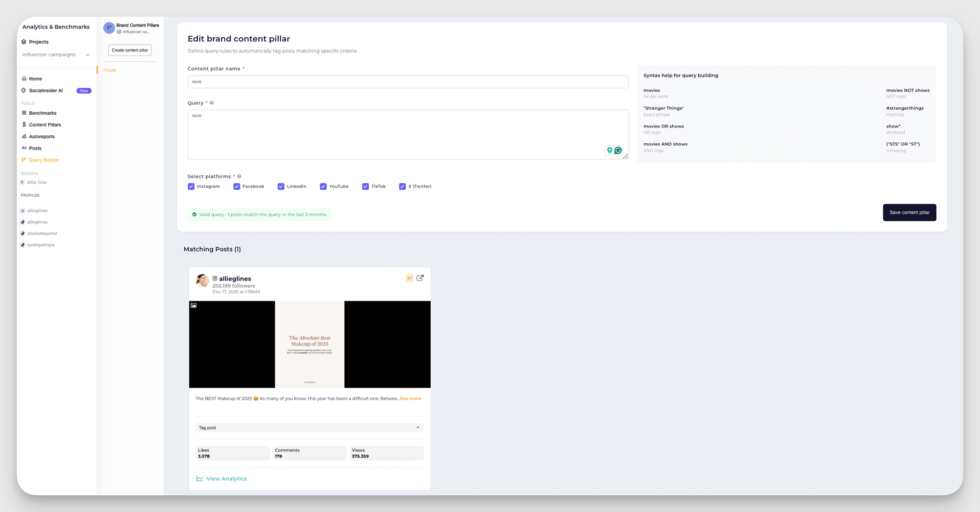Select the Query Builder tool
Image resolution: width=980 pixels, height=512 pixels.
[43, 160]
